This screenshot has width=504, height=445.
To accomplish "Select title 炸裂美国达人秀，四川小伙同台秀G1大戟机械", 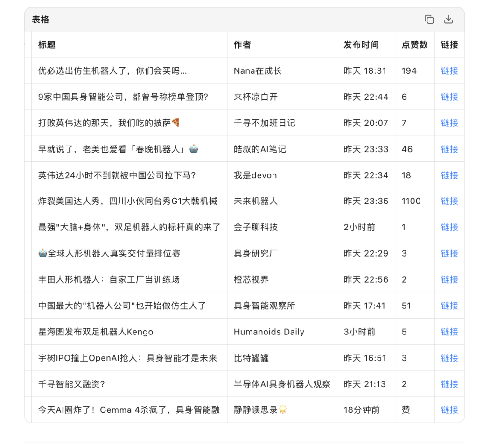I will click(x=127, y=201).
